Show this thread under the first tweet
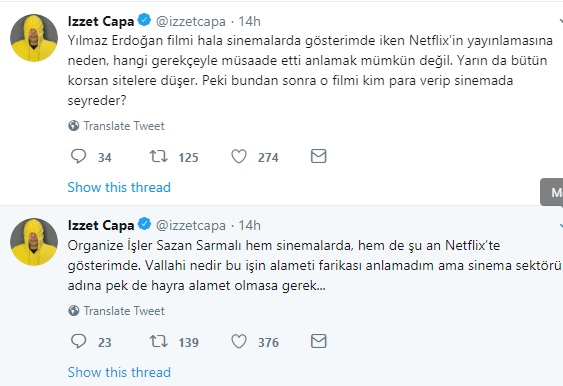 (x=119, y=187)
